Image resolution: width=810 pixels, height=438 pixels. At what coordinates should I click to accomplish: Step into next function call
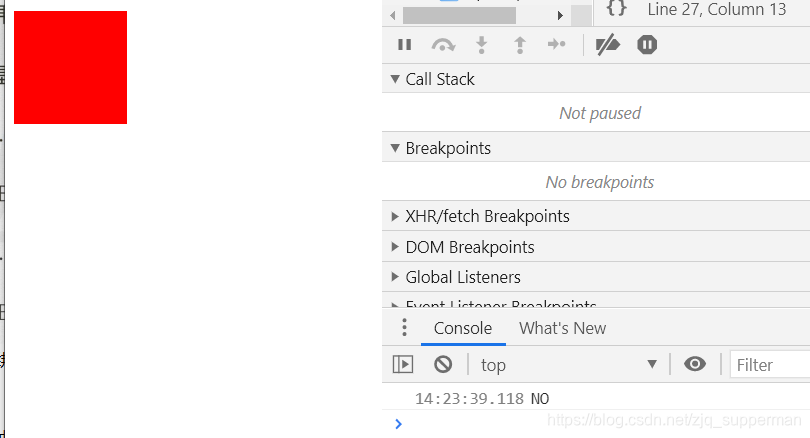[481, 45]
